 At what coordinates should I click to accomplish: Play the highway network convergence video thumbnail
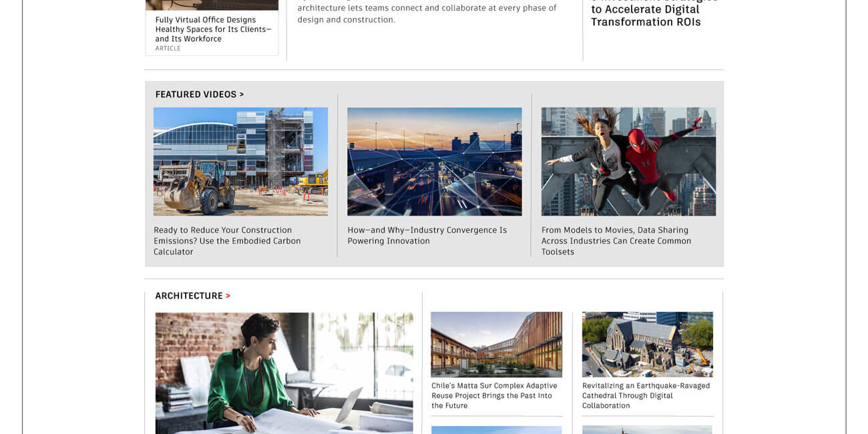coord(434,162)
